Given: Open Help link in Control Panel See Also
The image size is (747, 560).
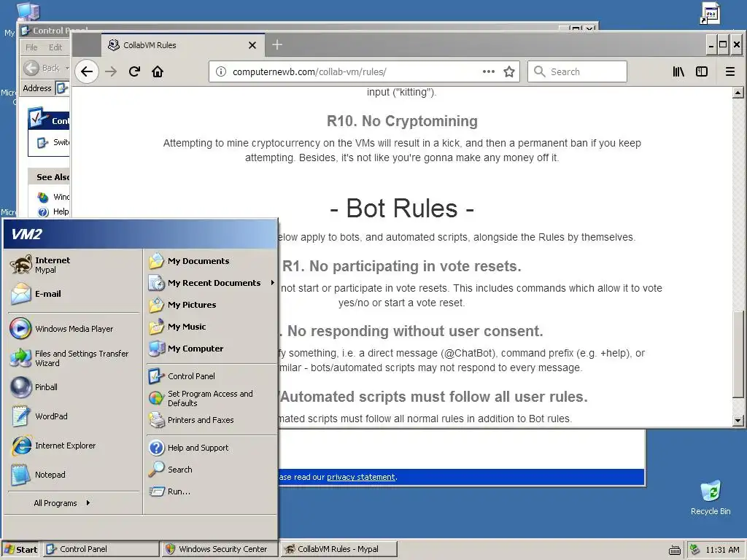Looking at the screenshot, I should click(x=54, y=211).
